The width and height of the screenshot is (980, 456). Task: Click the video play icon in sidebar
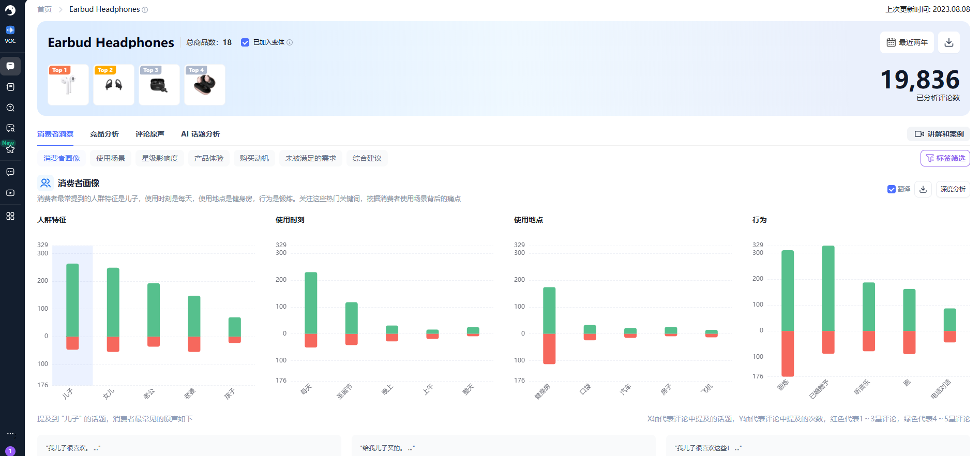[10, 193]
